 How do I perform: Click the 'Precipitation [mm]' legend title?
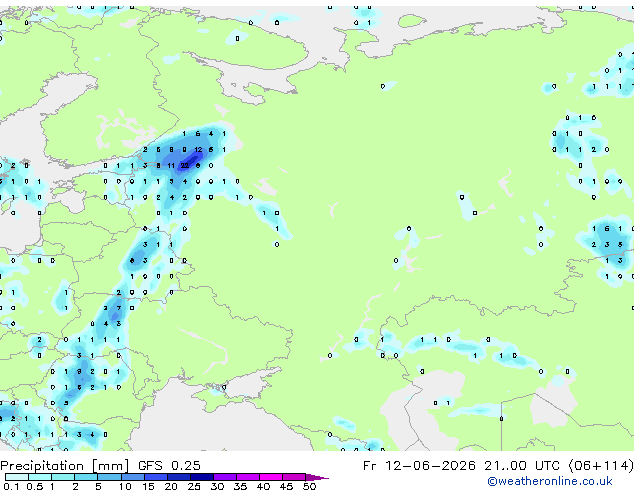click(x=64, y=466)
